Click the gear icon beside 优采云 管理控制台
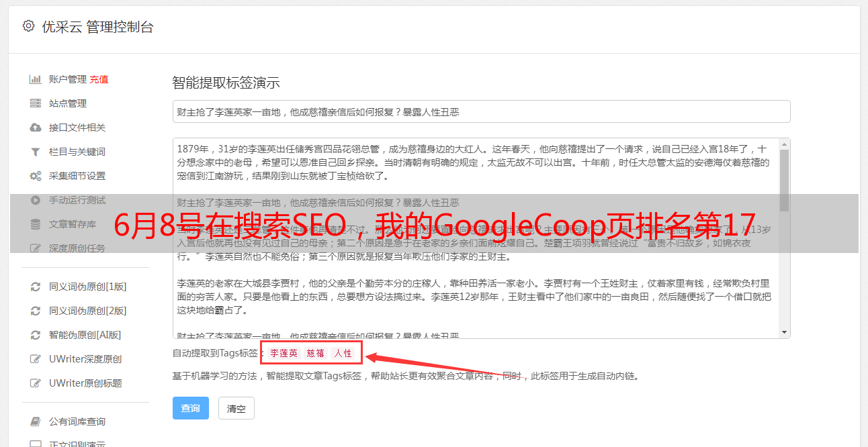The width and height of the screenshot is (868, 447). (28, 26)
